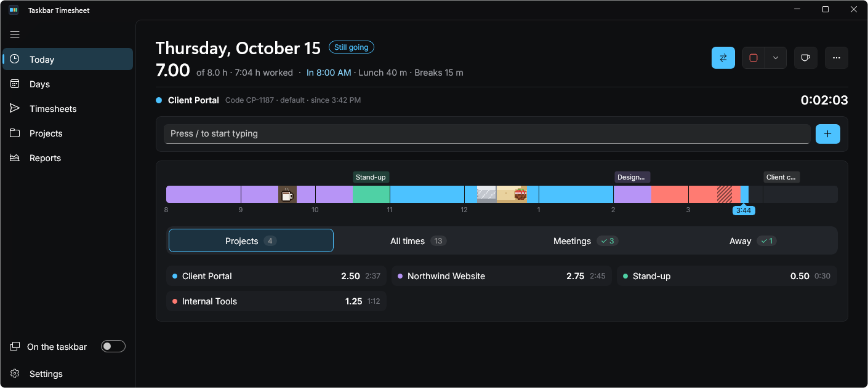The height and width of the screenshot is (388, 868).
Task: Go to the Today page
Action: (x=68, y=59)
